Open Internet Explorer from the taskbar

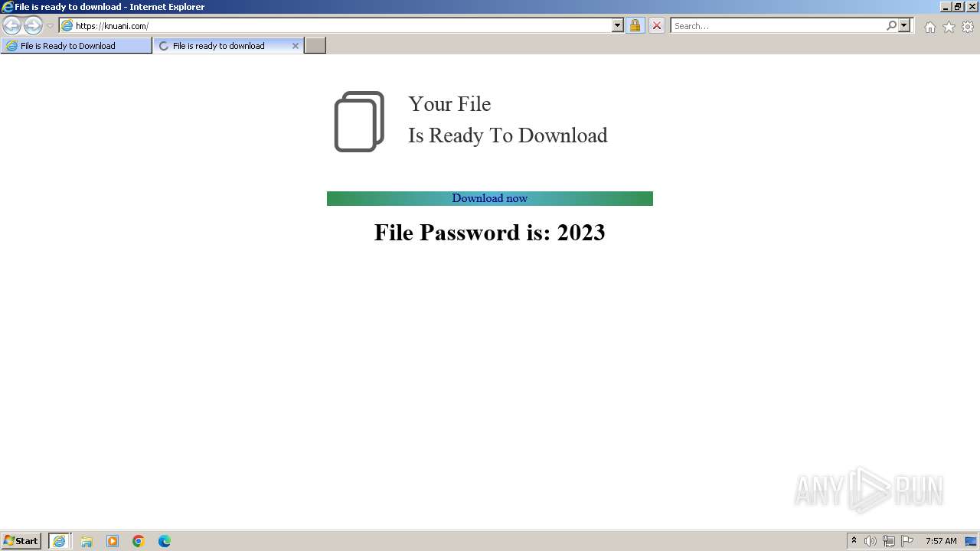point(60,541)
